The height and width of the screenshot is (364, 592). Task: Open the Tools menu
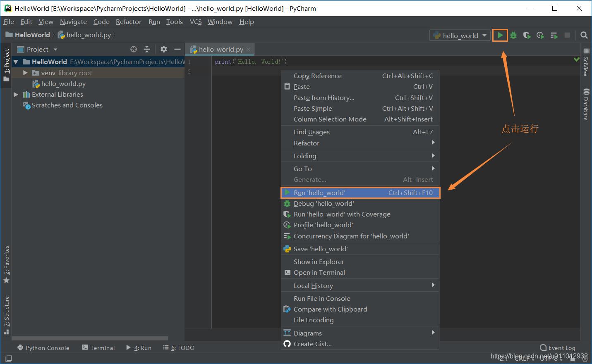click(175, 21)
